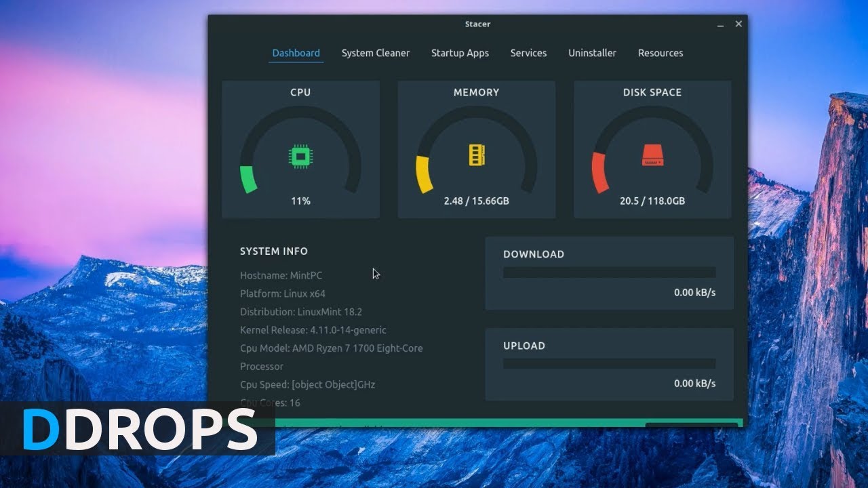Viewport: 868px width, 488px height.
Task: Click the Stacer window title bar
Action: [x=477, y=24]
